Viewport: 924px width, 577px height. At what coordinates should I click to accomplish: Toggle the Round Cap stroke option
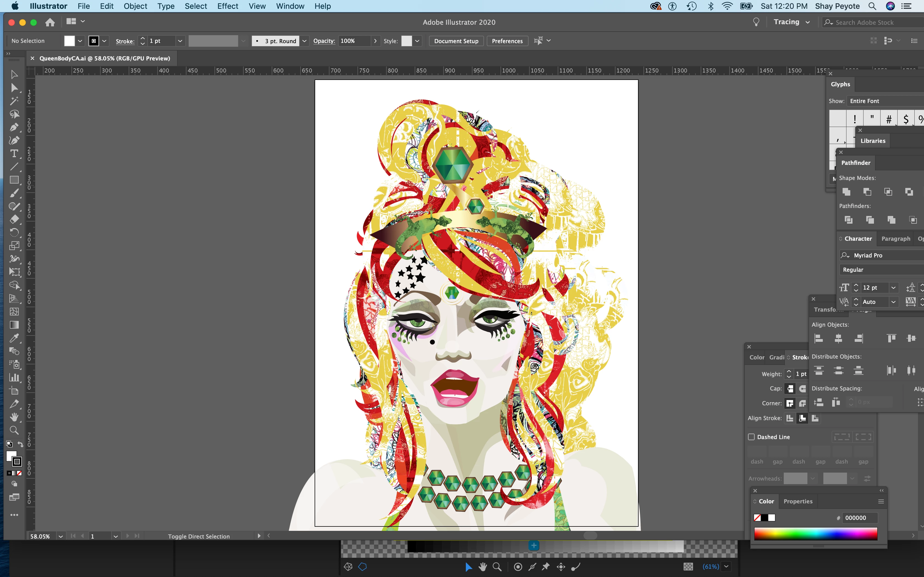802,389
